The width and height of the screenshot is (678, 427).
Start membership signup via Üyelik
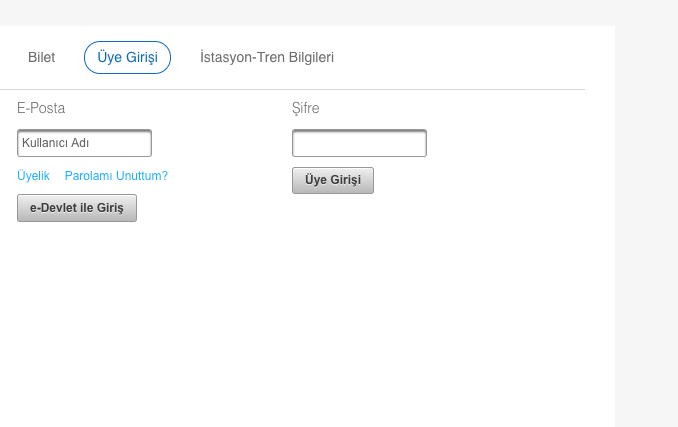coord(33,176)
